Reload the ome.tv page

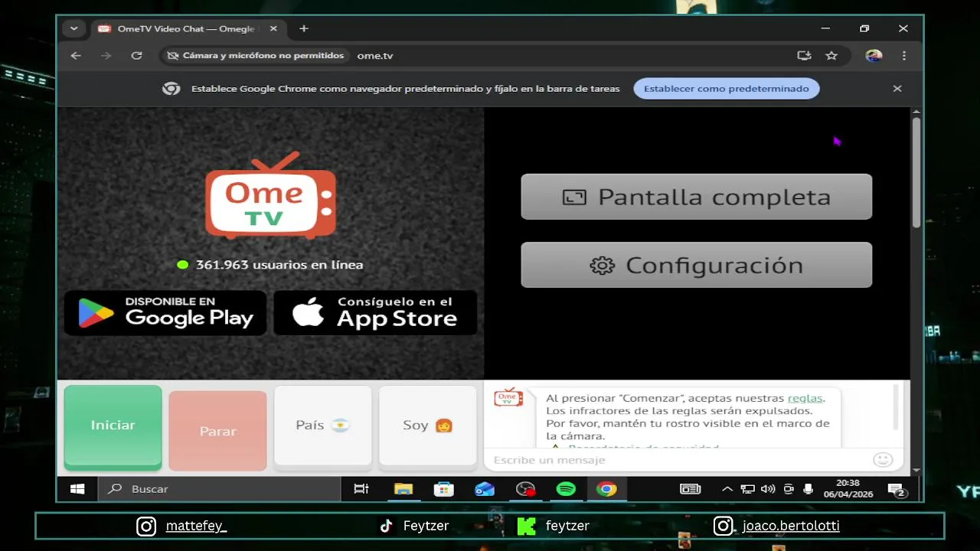tap(136, 56)
